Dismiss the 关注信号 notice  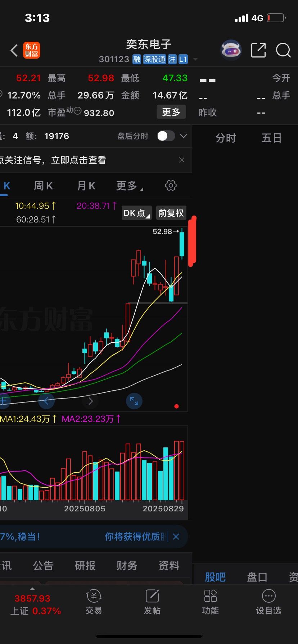click(x=182, y=160)
